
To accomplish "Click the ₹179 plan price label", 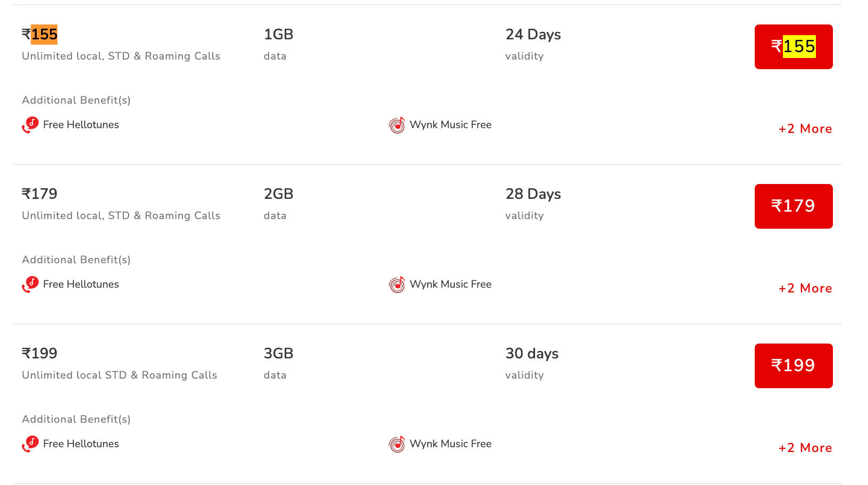I will (40, 194).
